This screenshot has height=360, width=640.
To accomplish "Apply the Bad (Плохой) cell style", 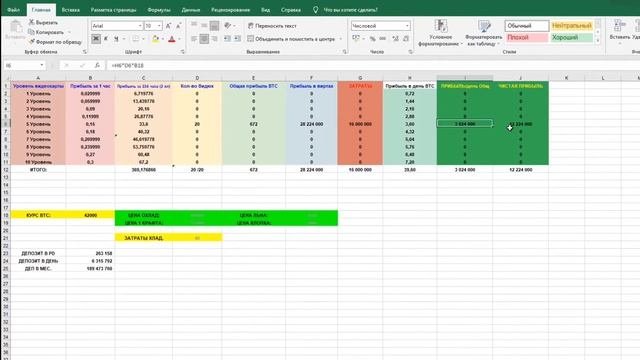I will click(527, 38).
